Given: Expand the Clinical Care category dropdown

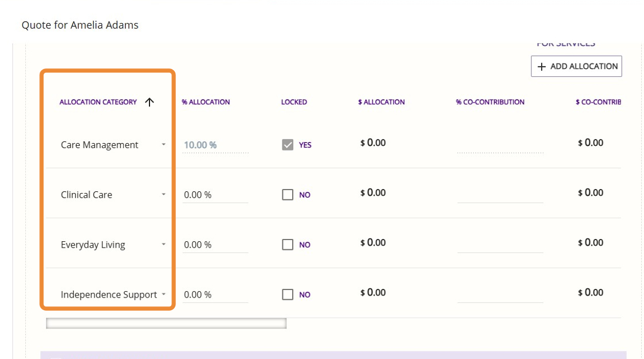Looking at the screenshot, I should pos(163,195).
